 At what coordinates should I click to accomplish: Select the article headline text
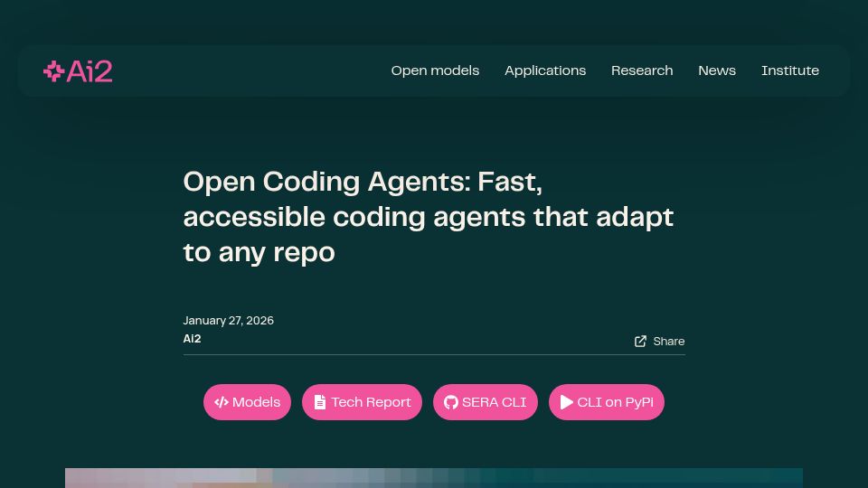pos(429,217)
